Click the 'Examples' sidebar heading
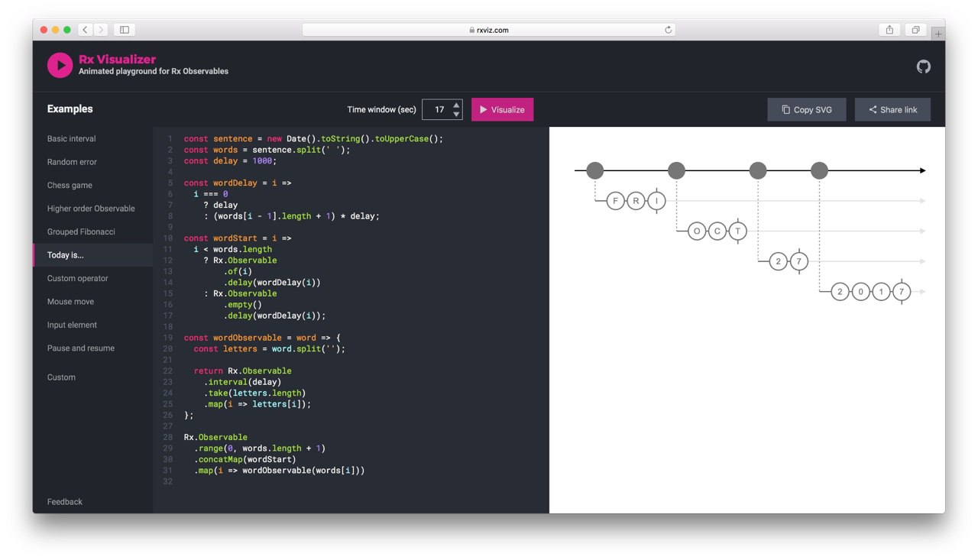 click(70, 109)
